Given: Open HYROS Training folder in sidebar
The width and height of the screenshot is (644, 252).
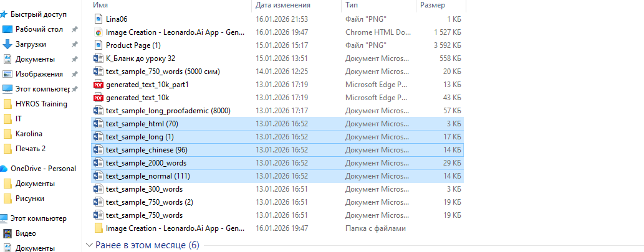Looking at the screenshot, I should (x=41, y=104).
